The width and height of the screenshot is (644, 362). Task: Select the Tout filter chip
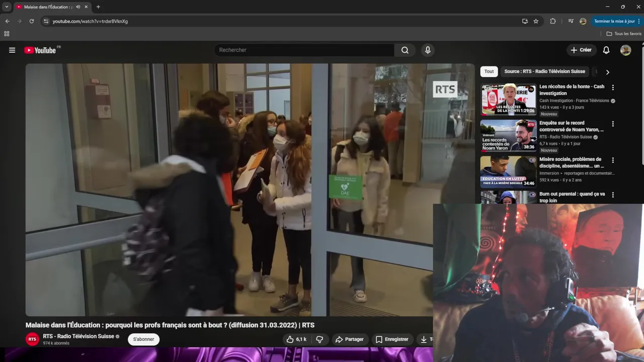tap(489, 71)
